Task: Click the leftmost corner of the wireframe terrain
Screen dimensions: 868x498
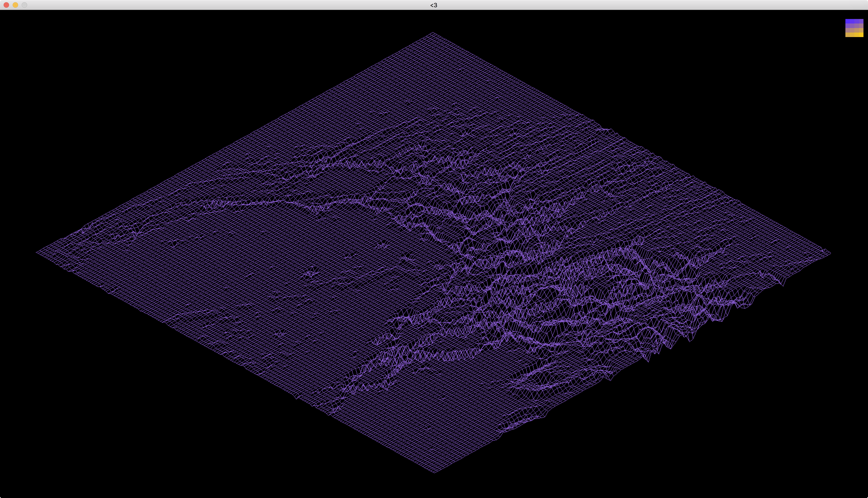Action: (x=37, y=252)
